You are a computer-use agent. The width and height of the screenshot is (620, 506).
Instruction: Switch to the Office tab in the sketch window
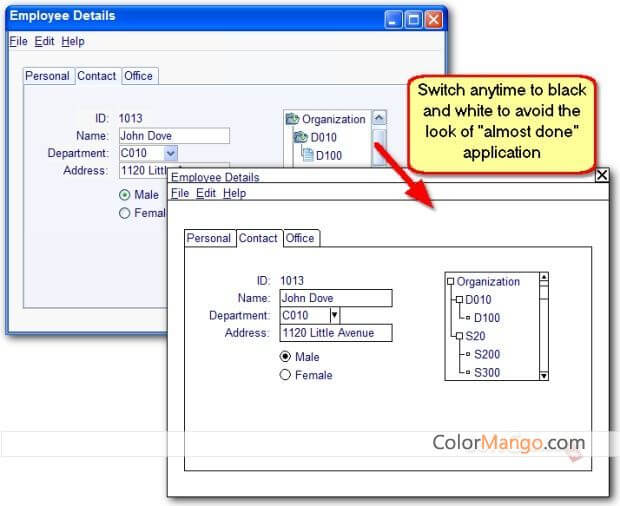(x=300, y=238)
